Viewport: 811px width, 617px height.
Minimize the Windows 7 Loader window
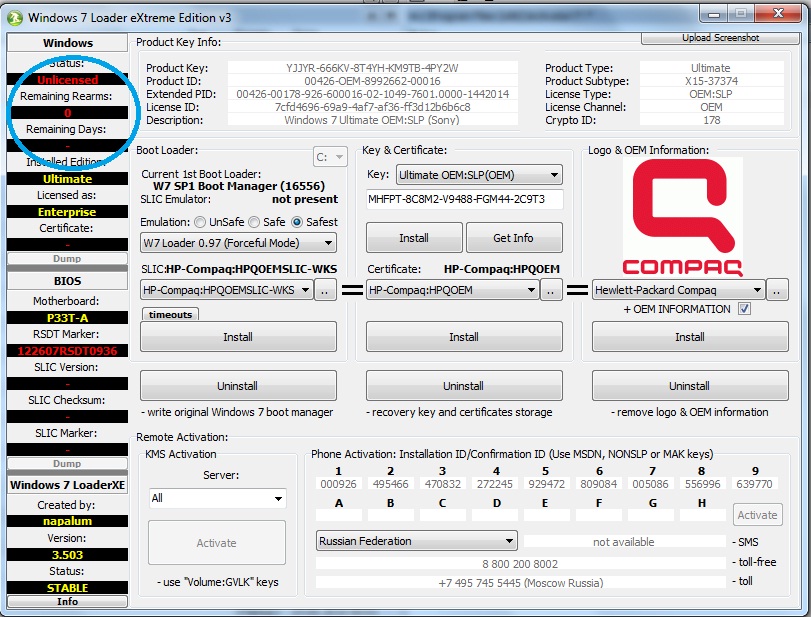coord(714,14)
